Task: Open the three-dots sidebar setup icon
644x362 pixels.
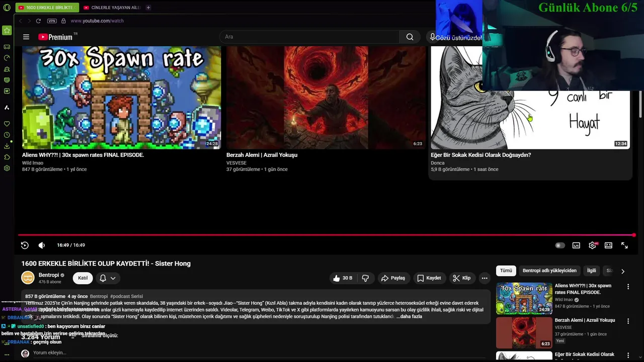Action: pyautogui.click(x=7, y=354)
